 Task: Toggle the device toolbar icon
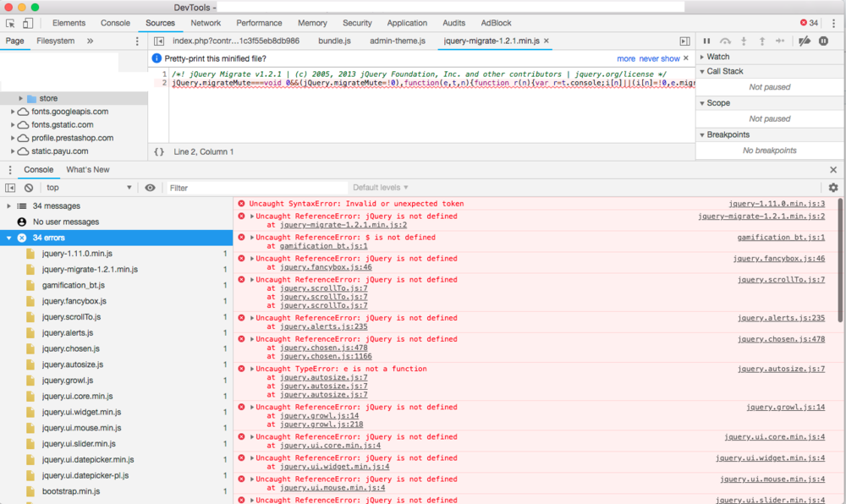click(x=29, y=23)
